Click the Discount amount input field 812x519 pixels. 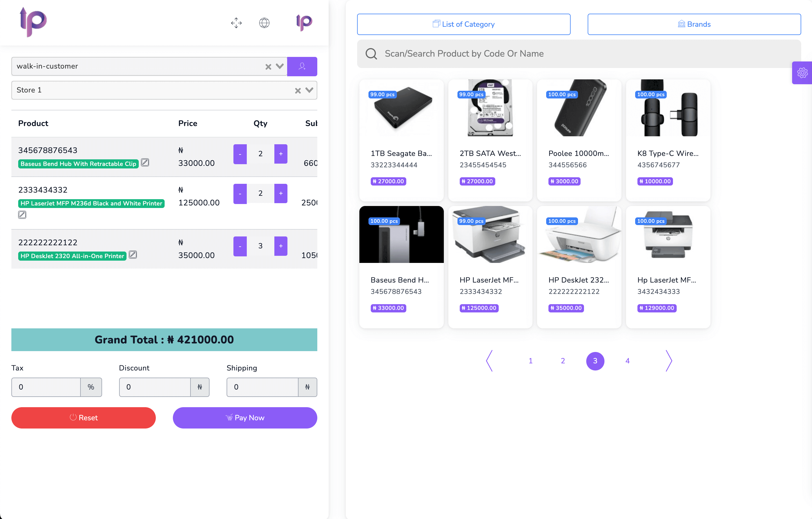(x=155, y=387)
